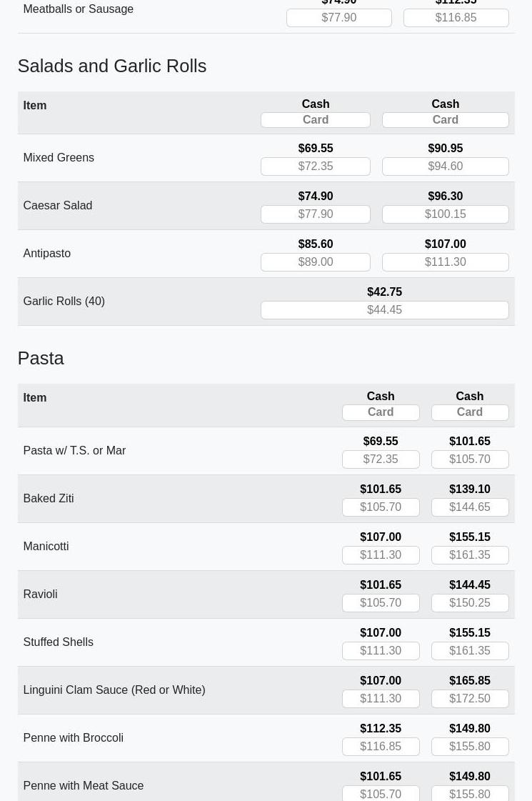The height and width of the screenshot is (801, 532).
Task: Click the Penne with Meat Sauce item name
Action: [83, 786]
